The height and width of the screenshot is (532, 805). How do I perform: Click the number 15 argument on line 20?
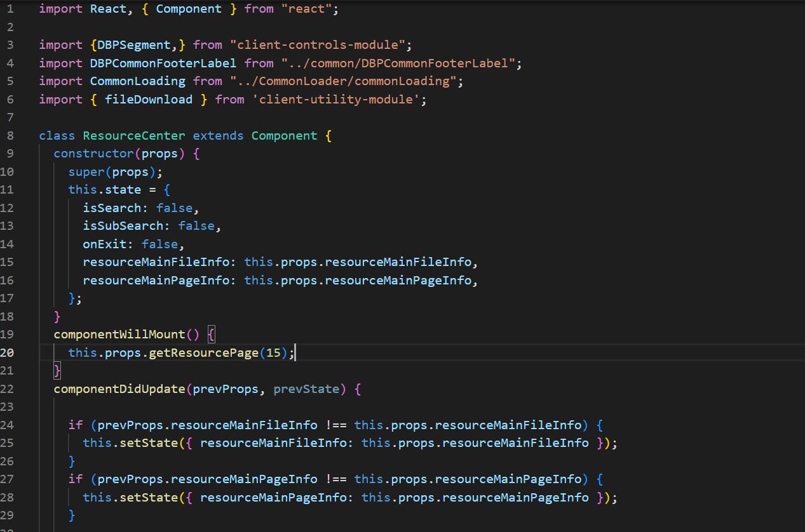click(273, 353)
